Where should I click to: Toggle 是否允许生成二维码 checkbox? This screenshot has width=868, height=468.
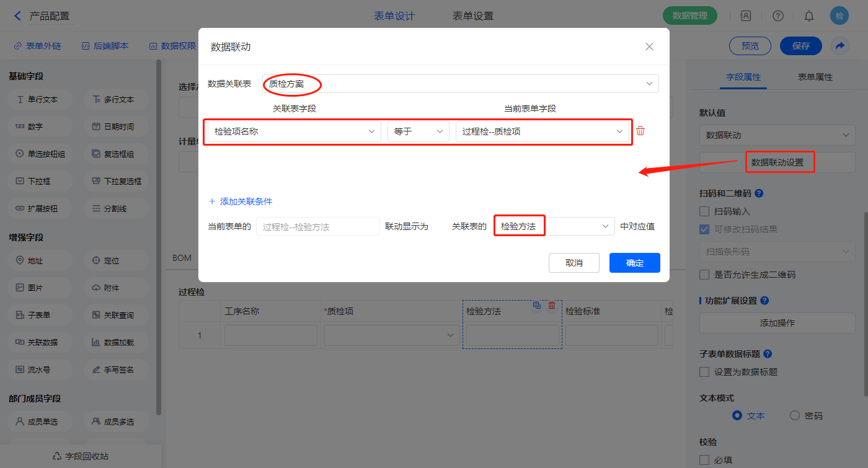pyautogui.click(x=704, y=275)
